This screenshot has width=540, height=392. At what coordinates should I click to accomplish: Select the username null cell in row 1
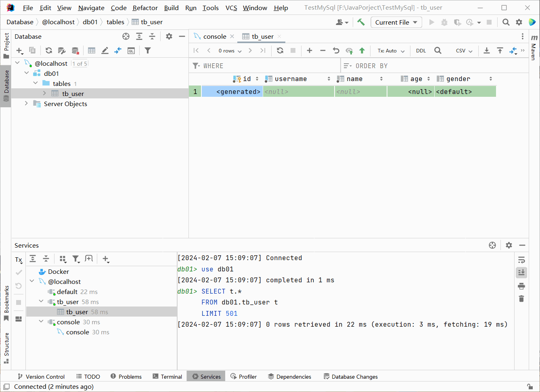pos(299,92)
